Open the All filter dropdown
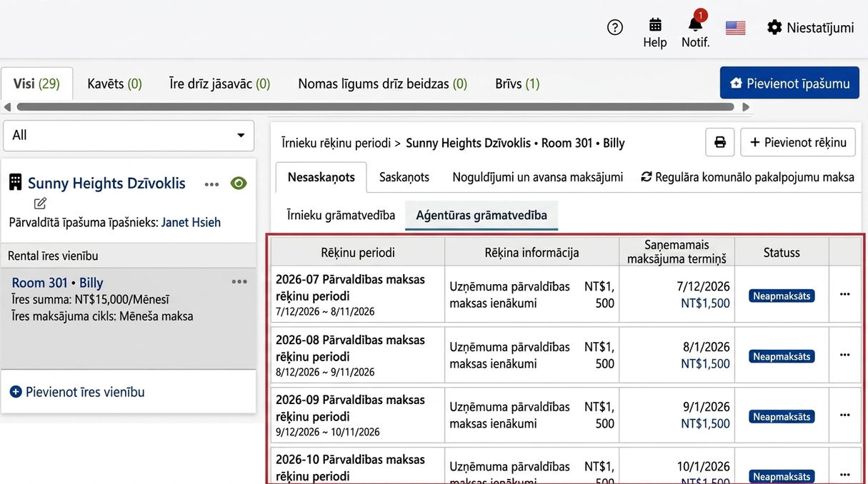Image resolution: width=868 pixels, height=484 pixels. pos(129,135)
